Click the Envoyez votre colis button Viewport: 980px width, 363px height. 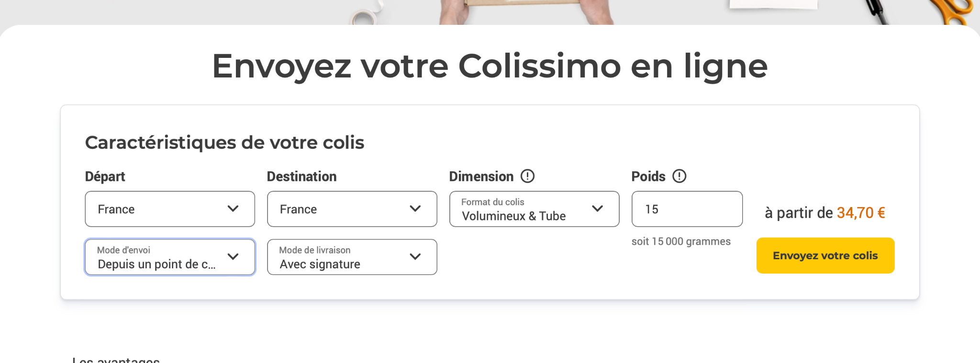[x=825, y=255]
